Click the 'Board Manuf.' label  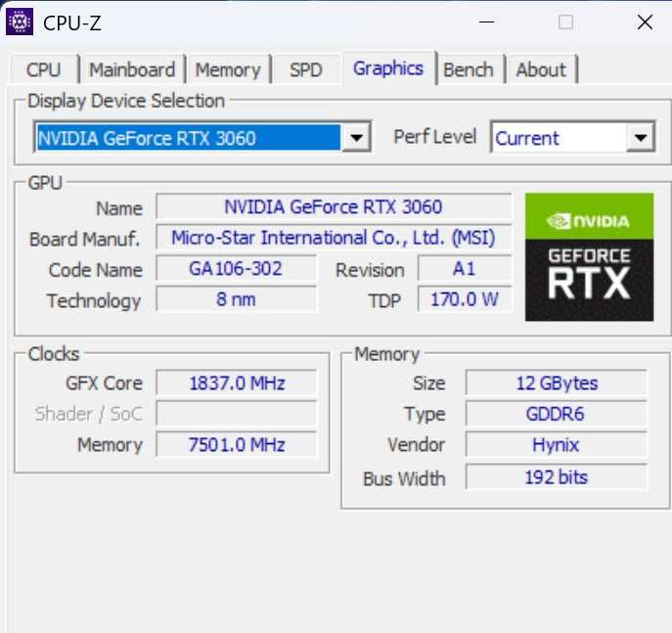[84, 239]
